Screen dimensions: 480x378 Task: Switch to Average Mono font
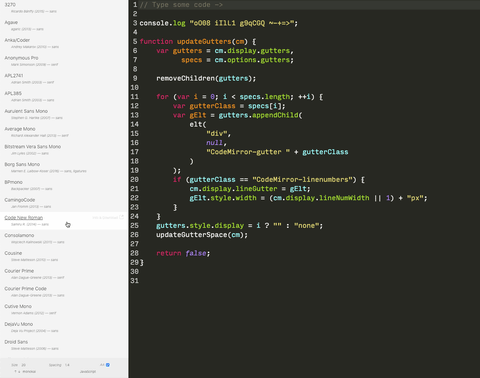20,129
